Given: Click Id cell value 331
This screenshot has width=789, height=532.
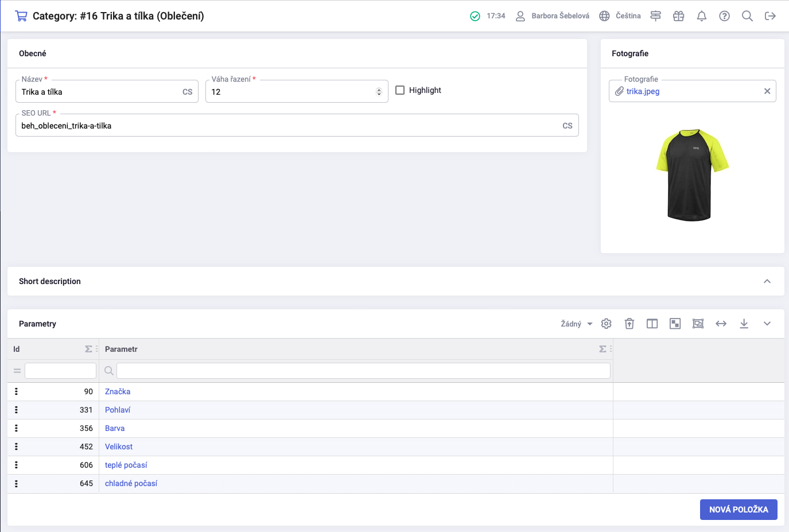Looking at the screenshot, I should 86,410.
